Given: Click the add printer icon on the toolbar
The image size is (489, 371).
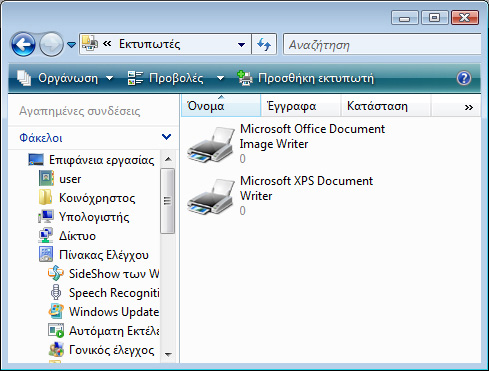Looking at the screenshot, I should (x=245, y=78).
